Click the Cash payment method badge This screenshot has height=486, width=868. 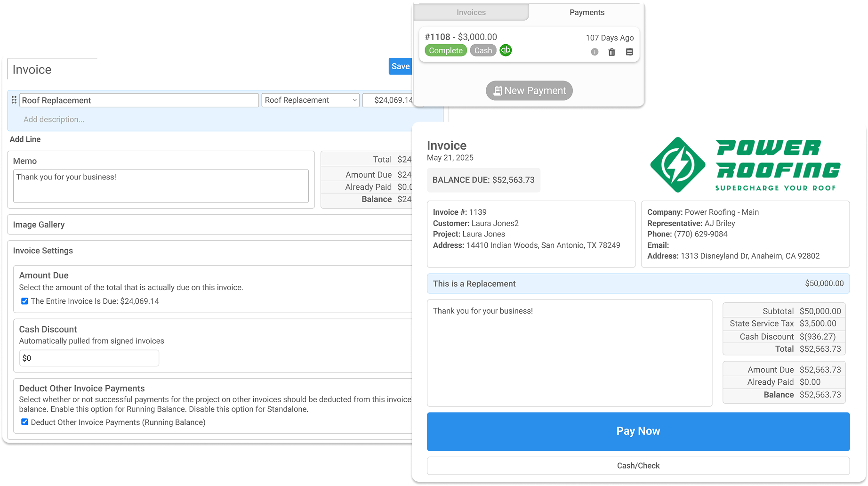click(x=483, y=50)
